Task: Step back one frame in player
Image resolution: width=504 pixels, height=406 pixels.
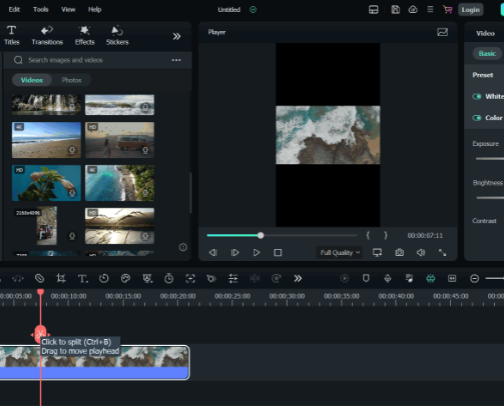Action: tap(213, 253)
